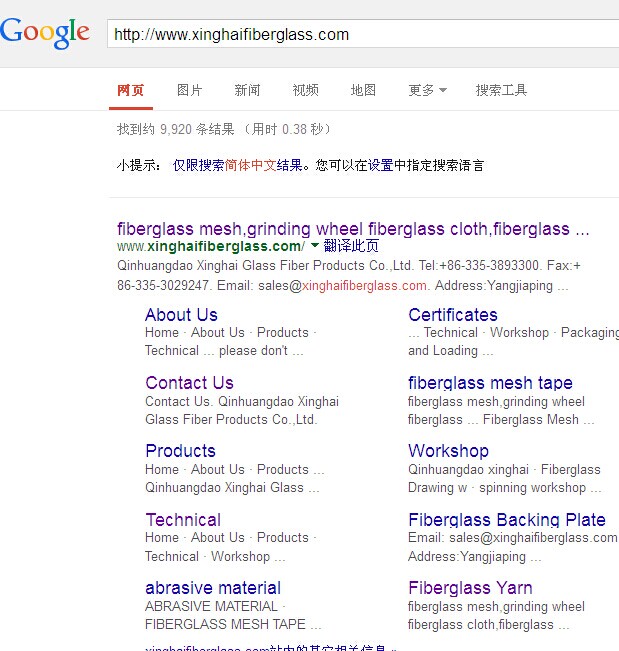
Task: Click the 仅限搜索简体中文结果 link
Action: click(x=237, y=165)
